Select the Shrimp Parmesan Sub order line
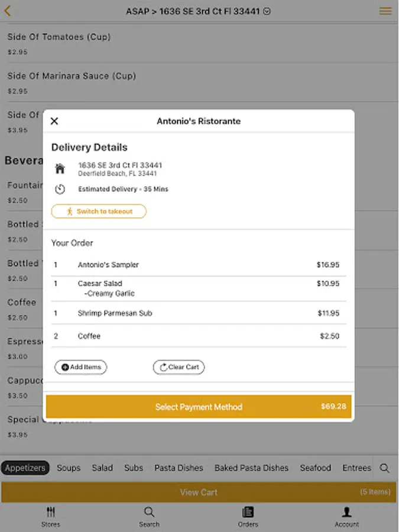The width and height of the screenshot is (399, 532). point(199,313)
